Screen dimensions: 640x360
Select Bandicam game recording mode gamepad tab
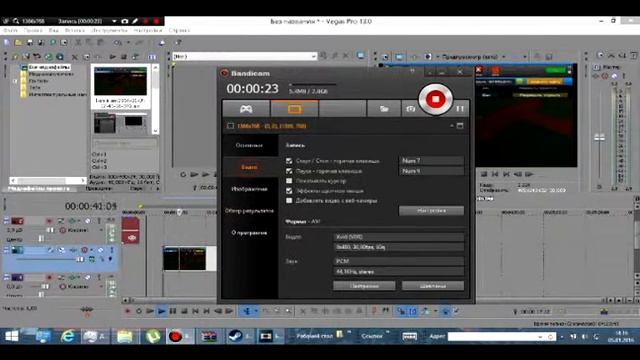246,109
